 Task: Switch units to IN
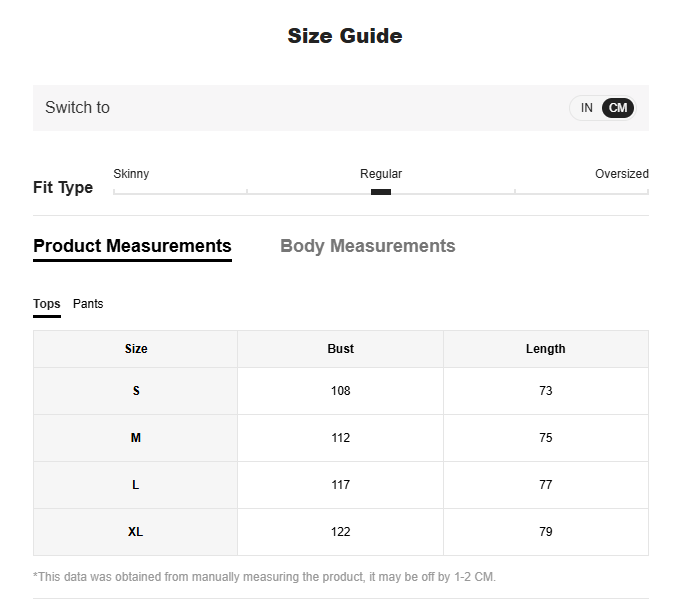pos(587,108)
